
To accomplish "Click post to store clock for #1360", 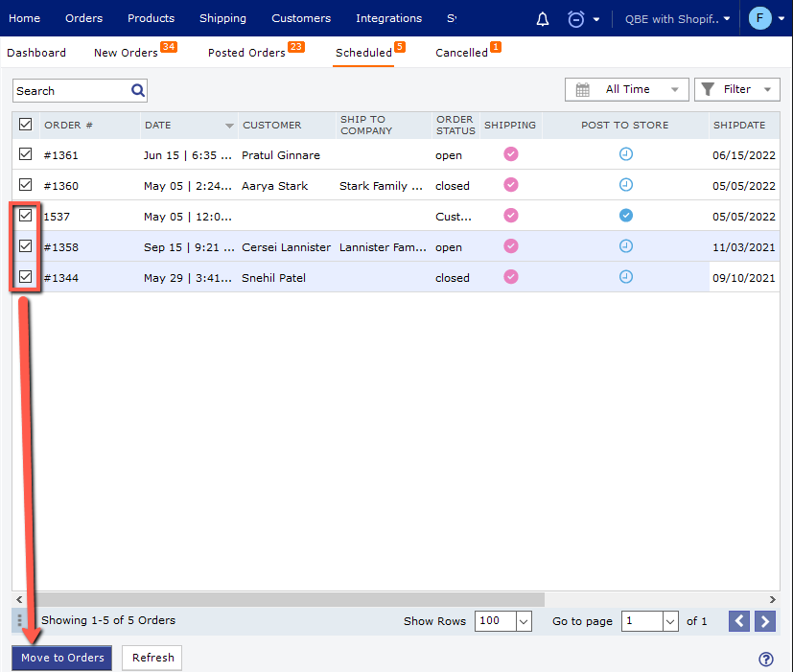I will click(625, 185).
